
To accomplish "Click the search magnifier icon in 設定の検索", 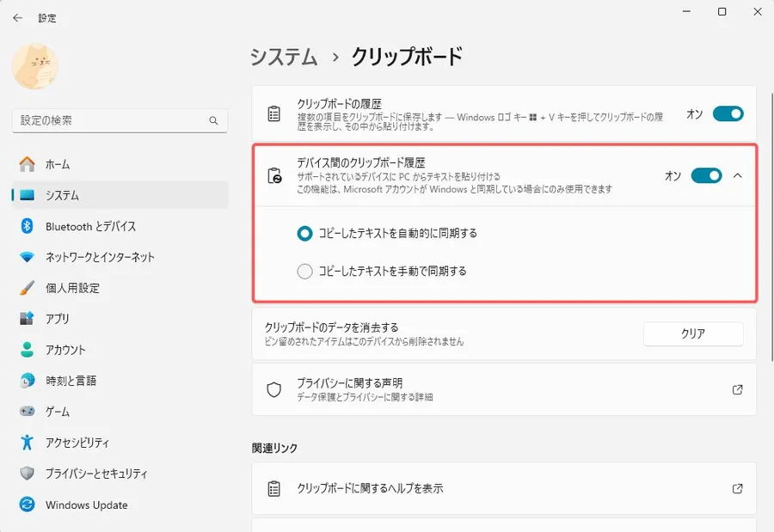I will pos(213,121).
